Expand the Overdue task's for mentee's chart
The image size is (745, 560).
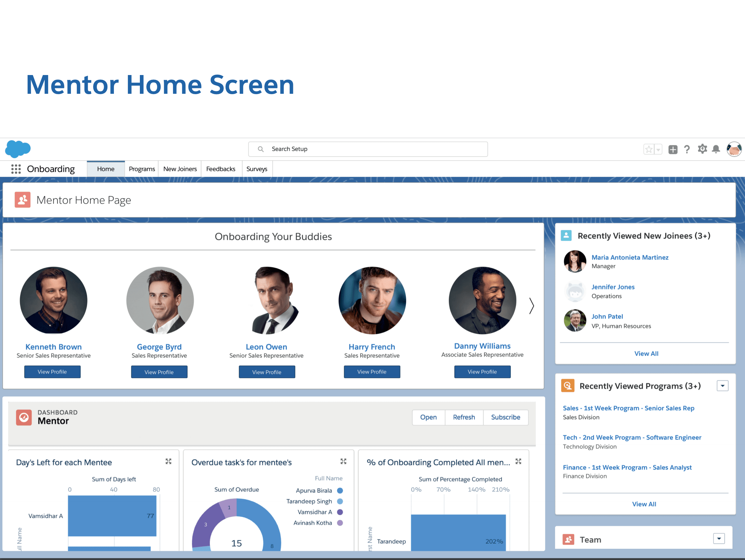pos(343,461)
